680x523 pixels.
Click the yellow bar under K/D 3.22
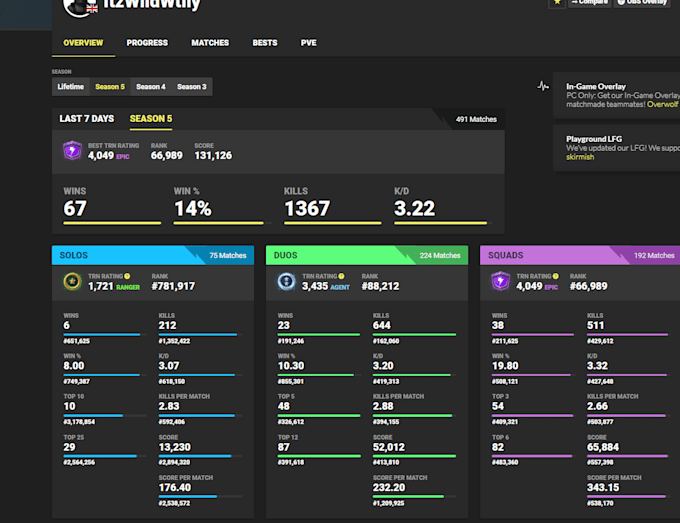coord(441,223)
